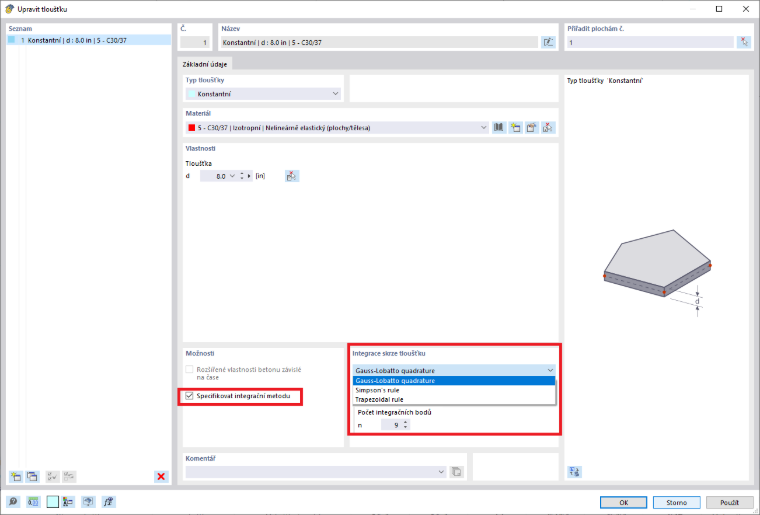Choose Simpson's rule integration option
760x515 pixels.
click(x=454, y=390)
